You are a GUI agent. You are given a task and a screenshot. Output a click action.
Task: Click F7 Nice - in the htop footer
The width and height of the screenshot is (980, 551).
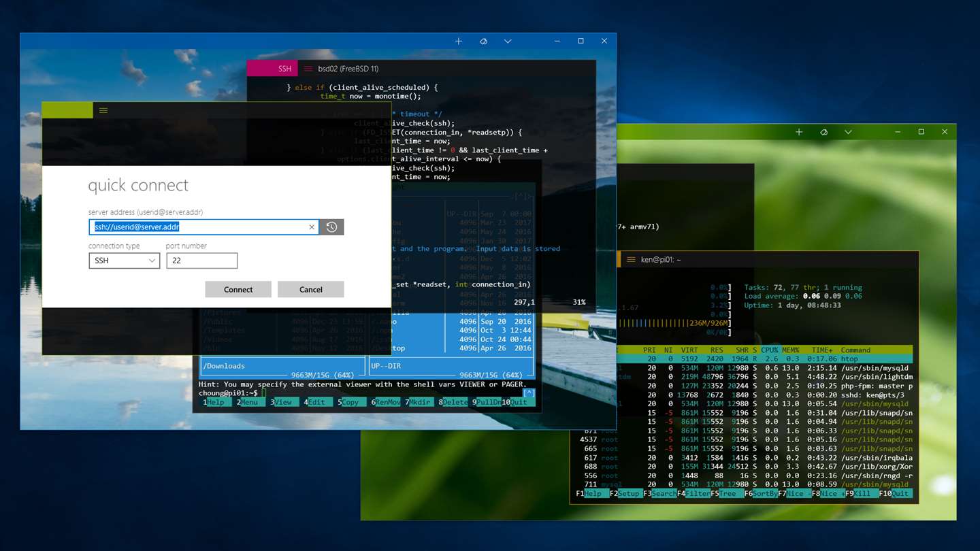795,494
